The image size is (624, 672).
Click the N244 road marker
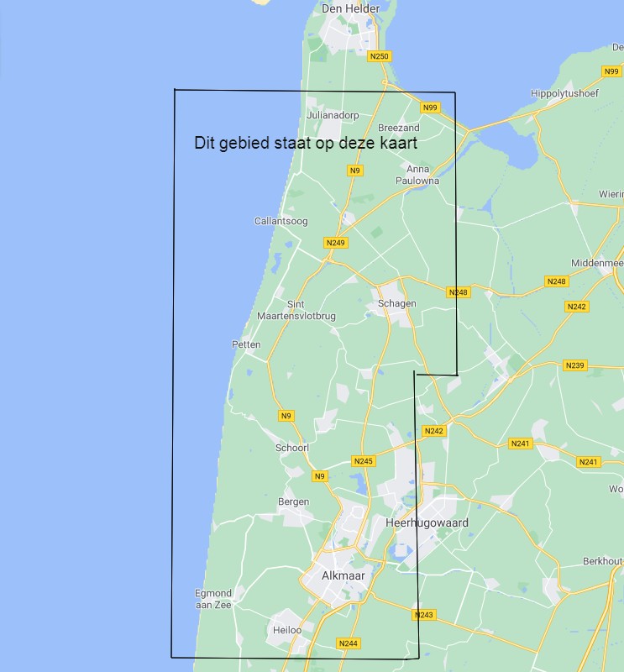click(348, 643)
